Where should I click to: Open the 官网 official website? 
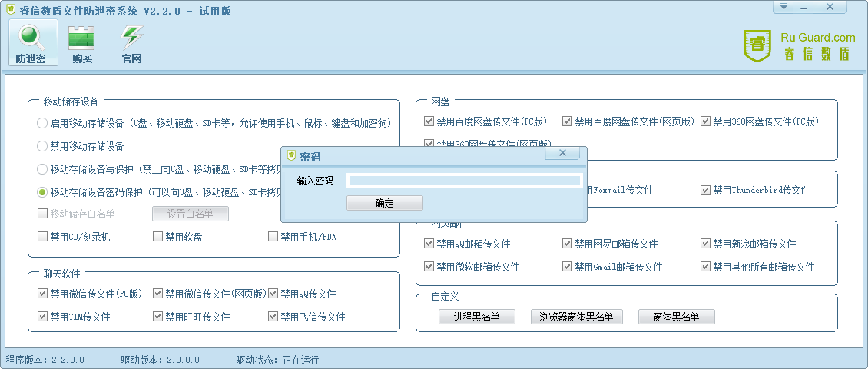click(132, 45)
